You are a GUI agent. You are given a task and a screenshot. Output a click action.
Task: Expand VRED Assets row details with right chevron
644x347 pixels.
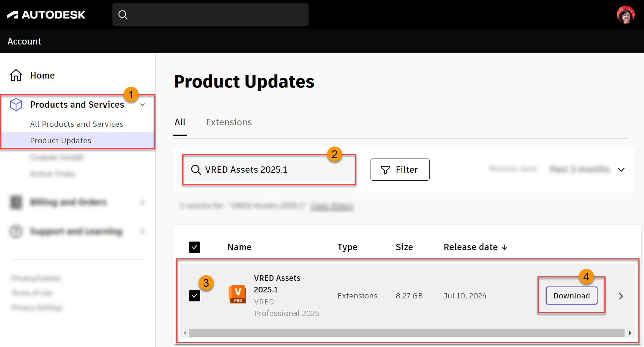[621, 296]
